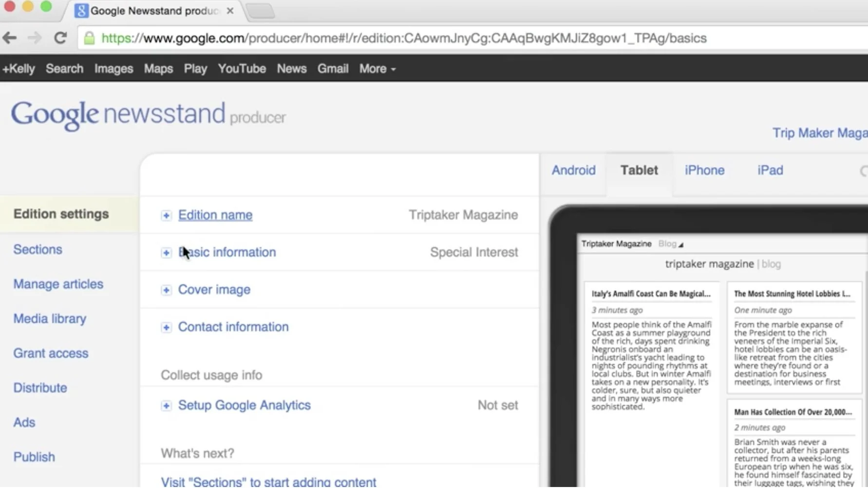Open YouTube in the Google bar
Viewport: 868px width, 488px height.
click(x=242, y=69)
